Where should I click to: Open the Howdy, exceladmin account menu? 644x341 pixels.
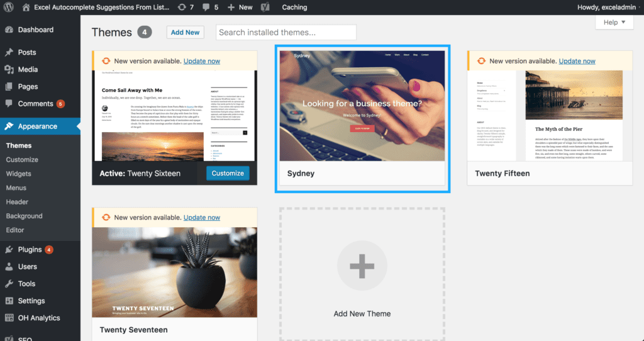606,7
